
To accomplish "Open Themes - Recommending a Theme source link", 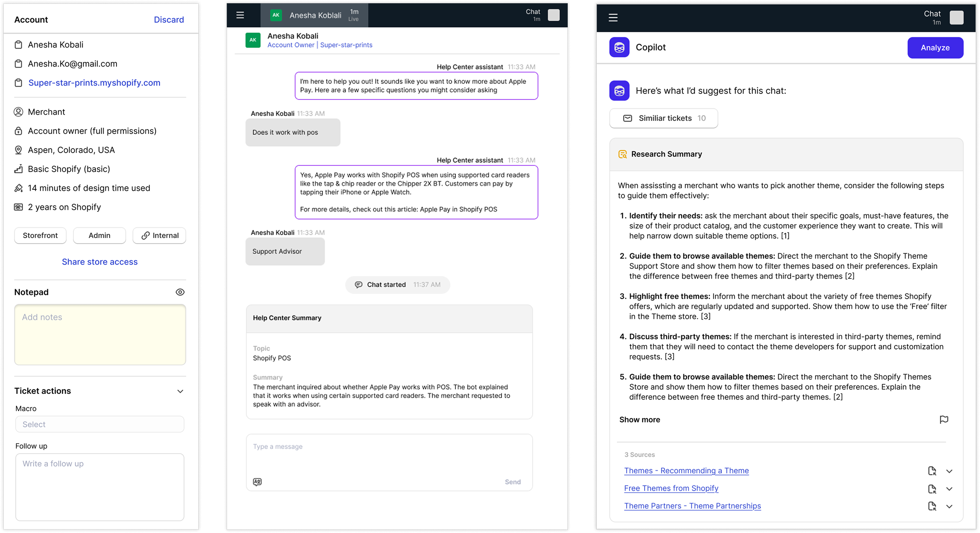I will tap(686, 470).
